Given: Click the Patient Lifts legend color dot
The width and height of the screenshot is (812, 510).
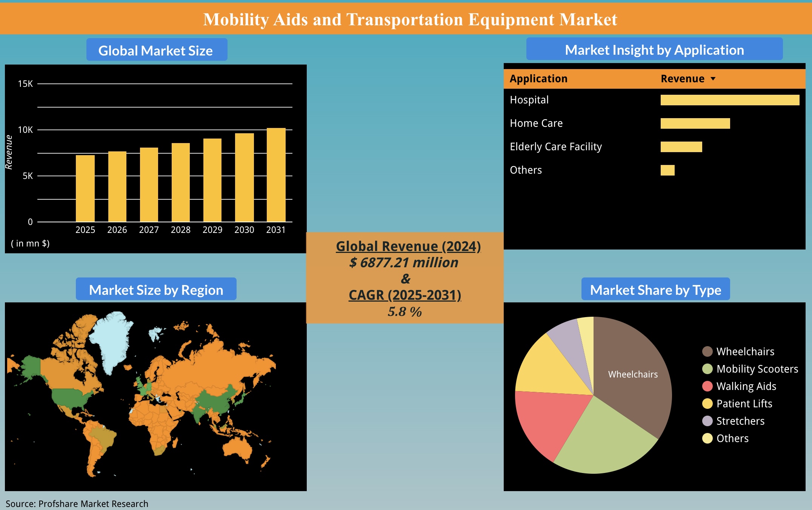Looking at the screenshot, I should coord(707,404).
